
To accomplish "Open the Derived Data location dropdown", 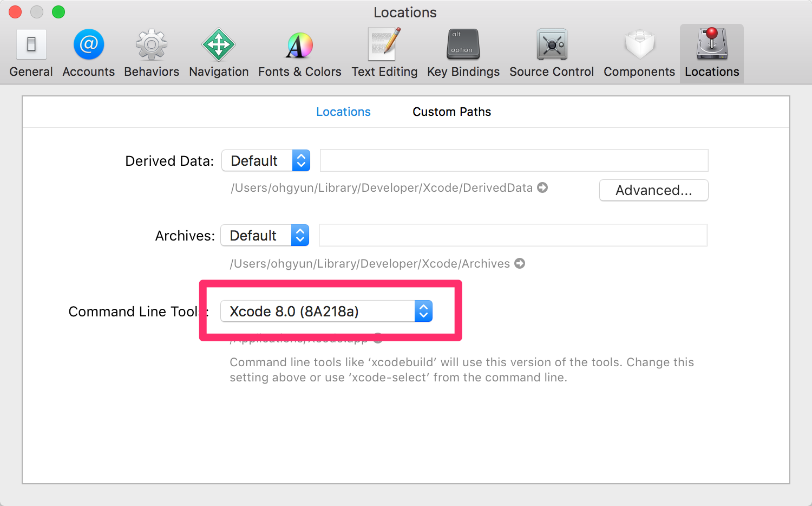I will click(x=266, y=160).
